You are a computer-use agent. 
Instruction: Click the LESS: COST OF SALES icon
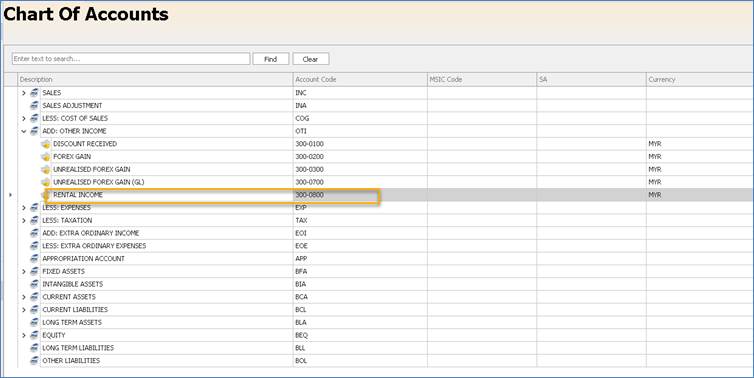(34, 118)
